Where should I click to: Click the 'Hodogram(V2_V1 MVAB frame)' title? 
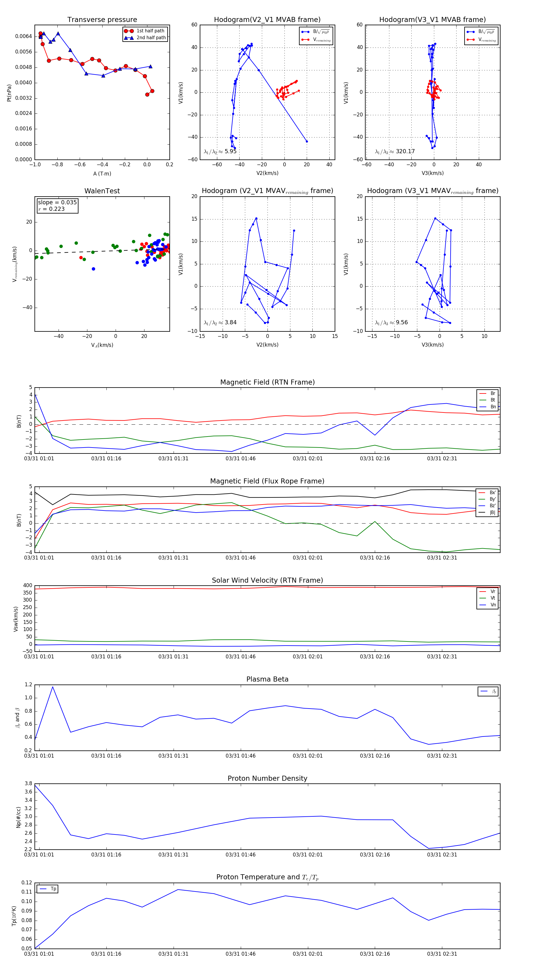coord(267,20)
